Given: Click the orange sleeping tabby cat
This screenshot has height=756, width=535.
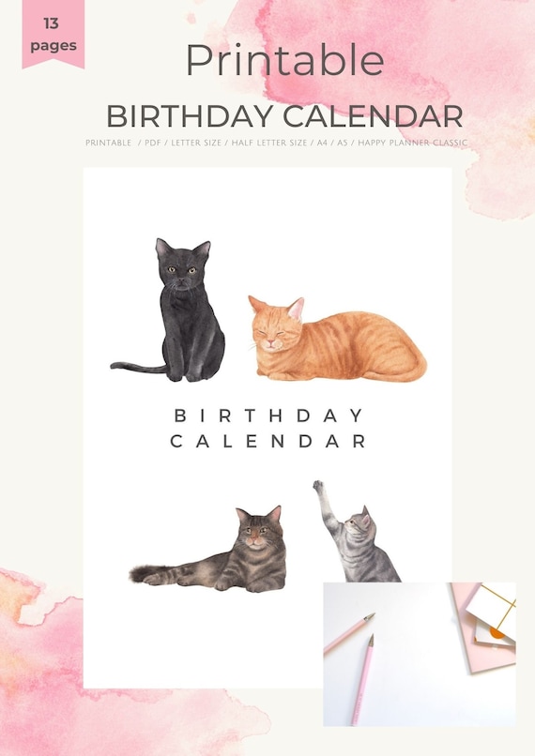Looking at the screenshot, I should [337, 339].
